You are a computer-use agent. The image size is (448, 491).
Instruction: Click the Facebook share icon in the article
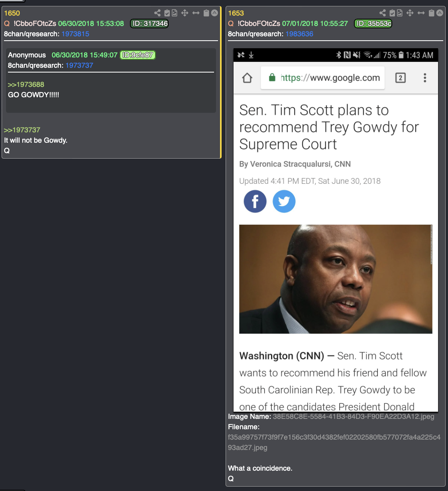255,201
